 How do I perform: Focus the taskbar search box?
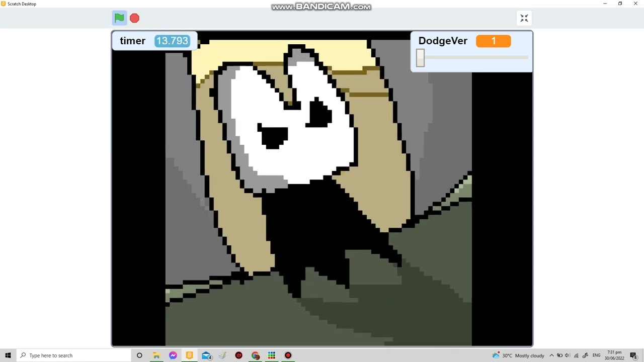point(73,355)
